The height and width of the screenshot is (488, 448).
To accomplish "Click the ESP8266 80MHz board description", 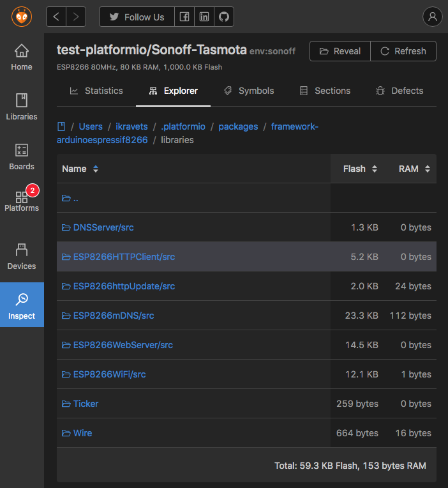I will (139, 67).
